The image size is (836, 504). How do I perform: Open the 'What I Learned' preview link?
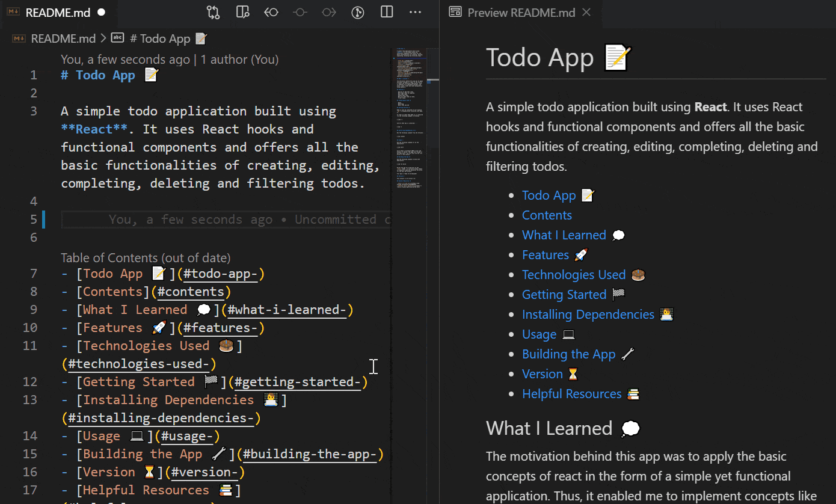pyautogui.click(x=564, y=235)
